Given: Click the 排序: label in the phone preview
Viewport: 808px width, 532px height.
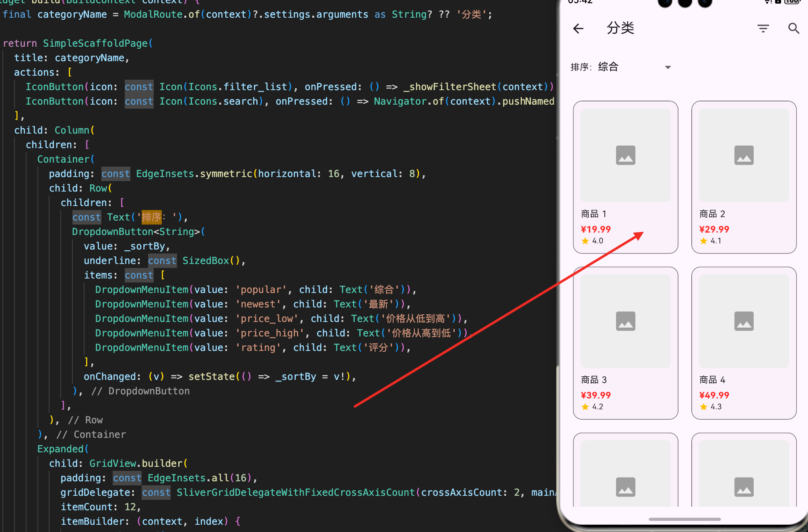Looking at the screenshot, I should click(581, 67).
